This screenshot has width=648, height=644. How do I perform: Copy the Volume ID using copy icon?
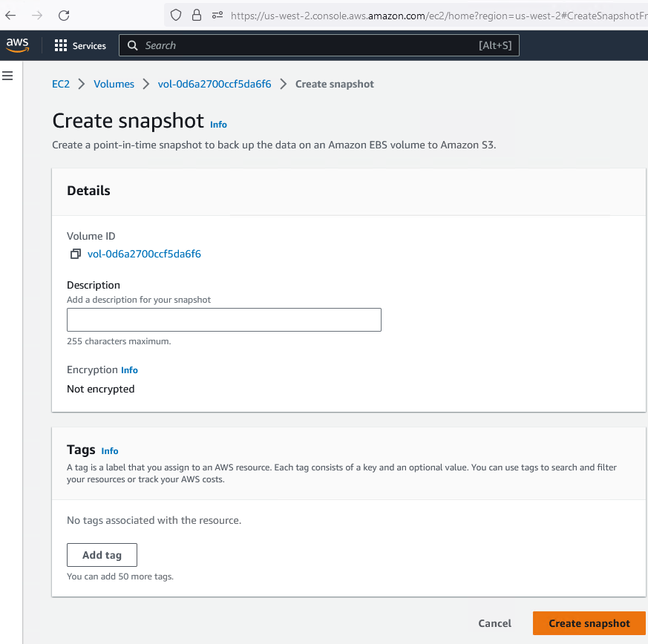[x=75, y=254]
